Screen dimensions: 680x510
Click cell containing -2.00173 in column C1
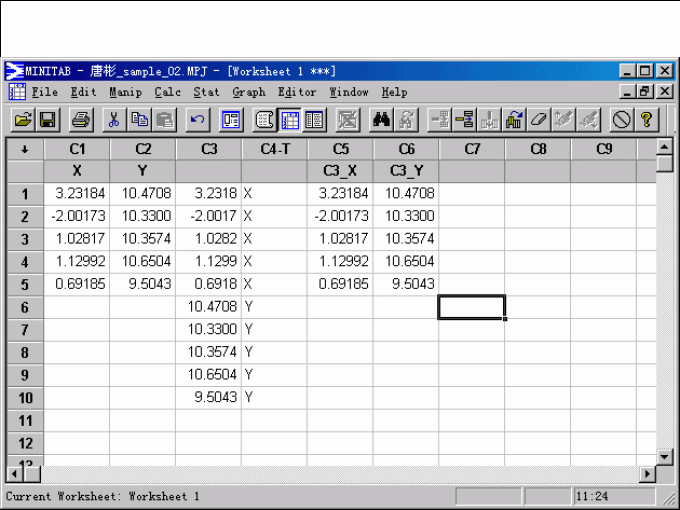coord(76,216)
